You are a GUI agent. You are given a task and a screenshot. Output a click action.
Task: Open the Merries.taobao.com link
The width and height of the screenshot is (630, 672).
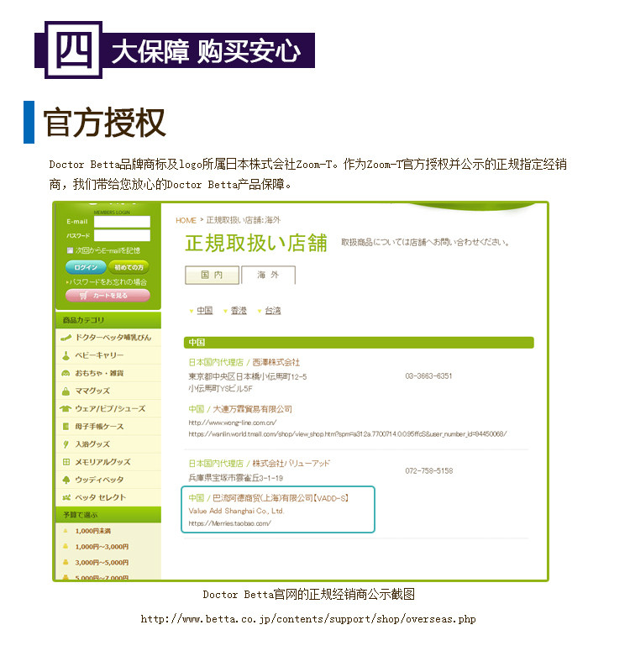[229, 523]
